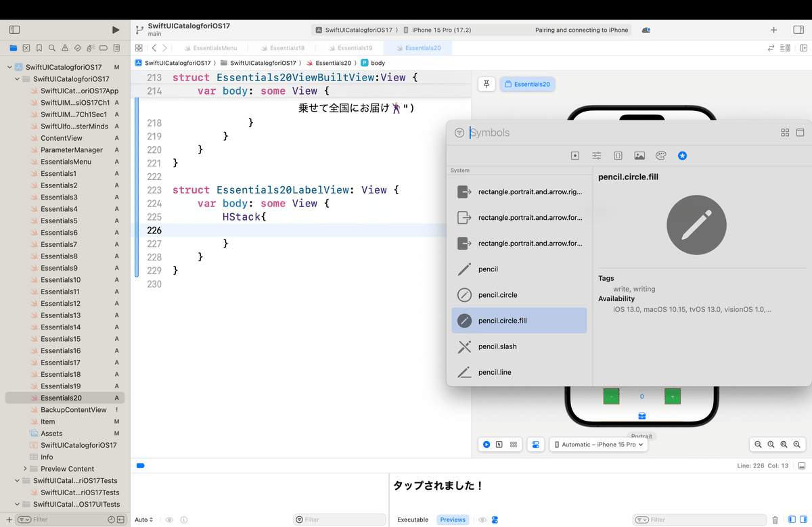
Task: Select the Essentials20 preview chip
Action: (527, 84)
